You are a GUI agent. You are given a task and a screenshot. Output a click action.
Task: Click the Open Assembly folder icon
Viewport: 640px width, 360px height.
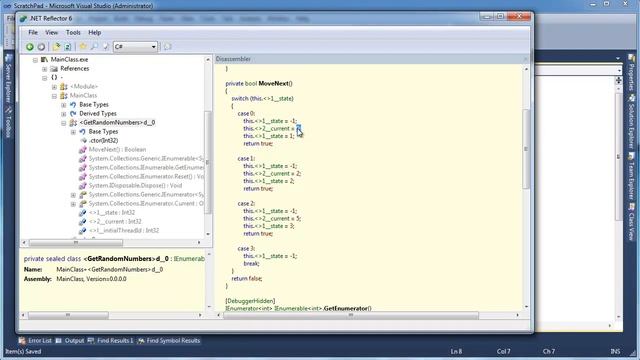[x=57, y=47]
